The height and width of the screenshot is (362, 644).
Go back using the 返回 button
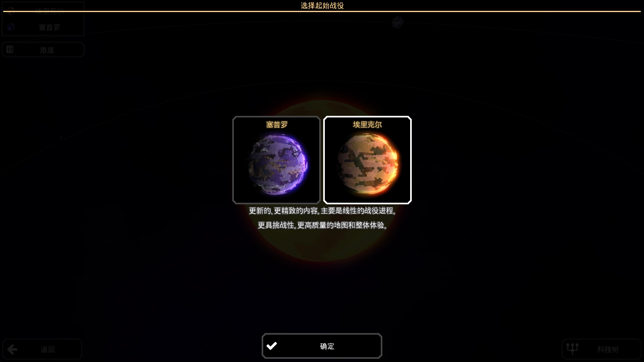42,349
